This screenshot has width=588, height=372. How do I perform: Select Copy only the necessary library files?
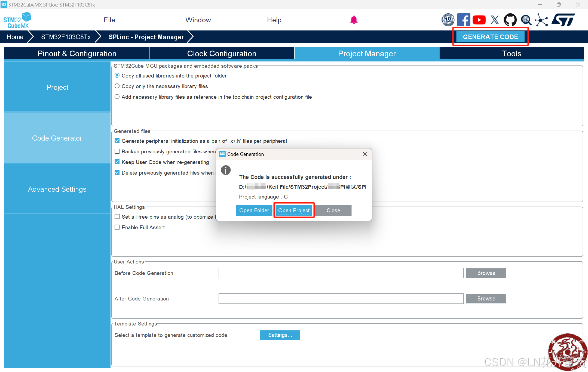pyautogui.click(x=117, y=86)
